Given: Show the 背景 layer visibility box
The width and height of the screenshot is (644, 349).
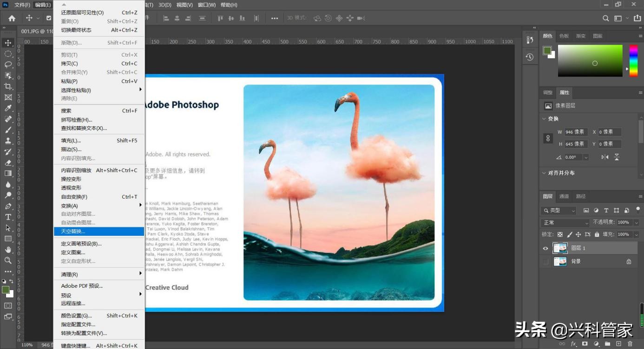Looking at the screenshot, I should click(545, 262).
